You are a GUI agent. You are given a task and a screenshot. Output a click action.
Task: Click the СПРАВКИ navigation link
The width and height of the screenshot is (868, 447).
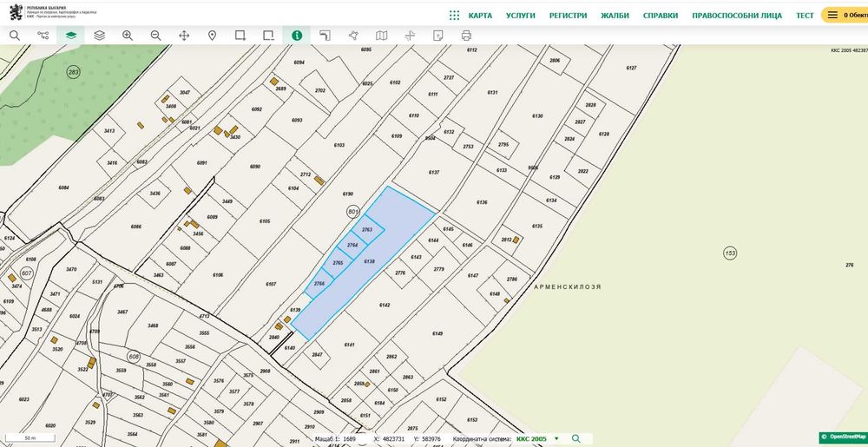(x=661, y=16)
